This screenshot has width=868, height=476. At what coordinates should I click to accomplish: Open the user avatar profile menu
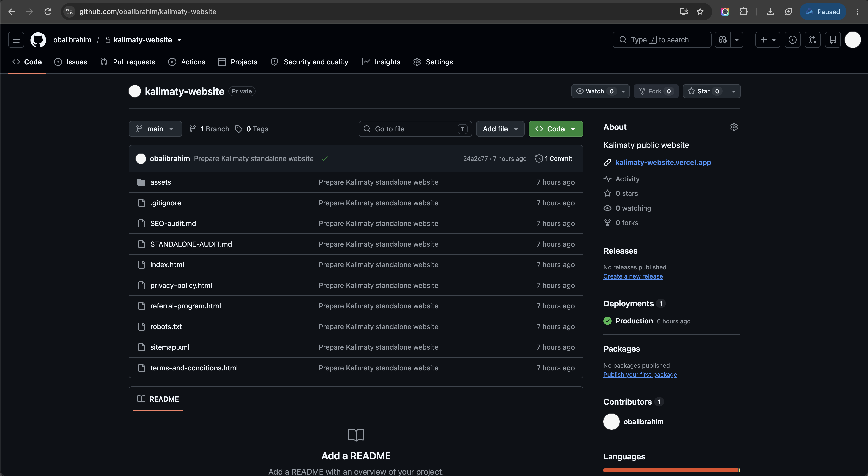coord(852,40)
